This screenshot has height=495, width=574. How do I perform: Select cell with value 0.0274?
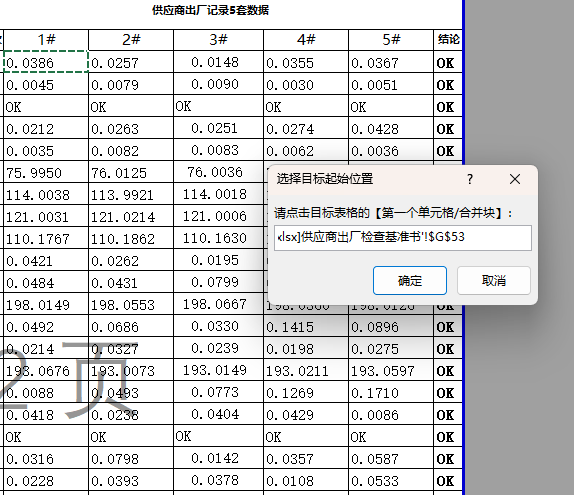[306, 128]
